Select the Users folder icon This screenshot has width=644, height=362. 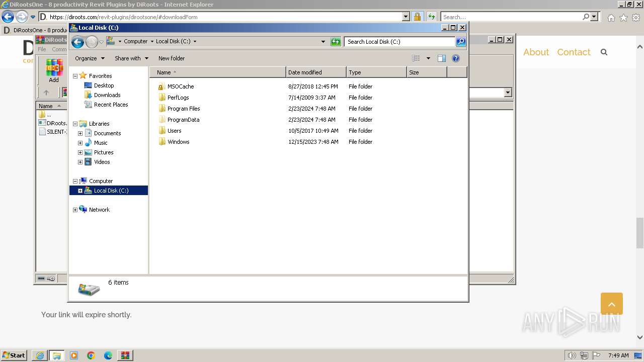[x=162, y=131]
